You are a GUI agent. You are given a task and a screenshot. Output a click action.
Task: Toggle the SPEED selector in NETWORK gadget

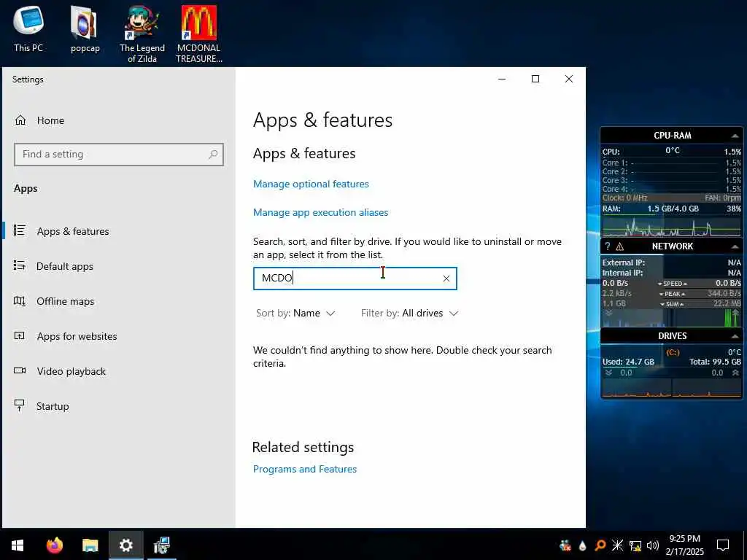(x=672, y=284)
